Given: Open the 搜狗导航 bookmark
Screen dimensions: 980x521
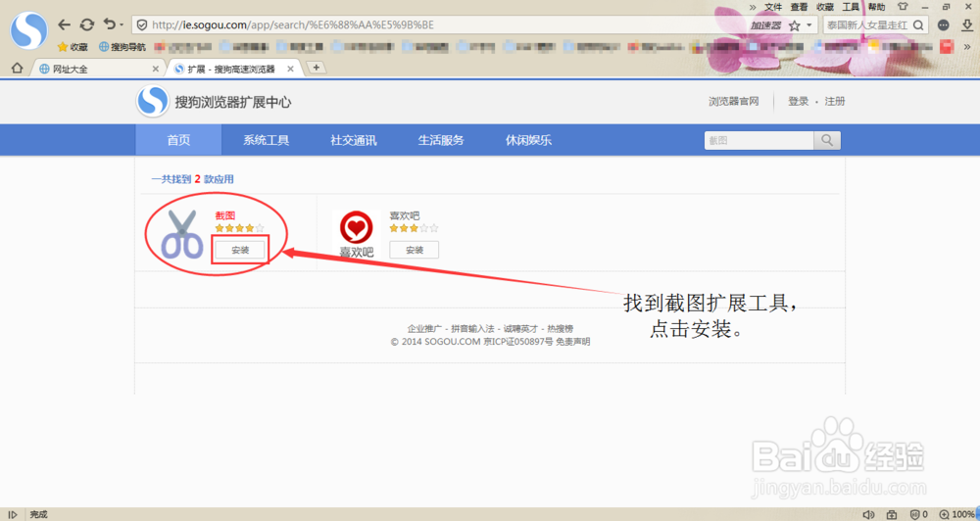Looking at the screenshot, I should point(122,47).
